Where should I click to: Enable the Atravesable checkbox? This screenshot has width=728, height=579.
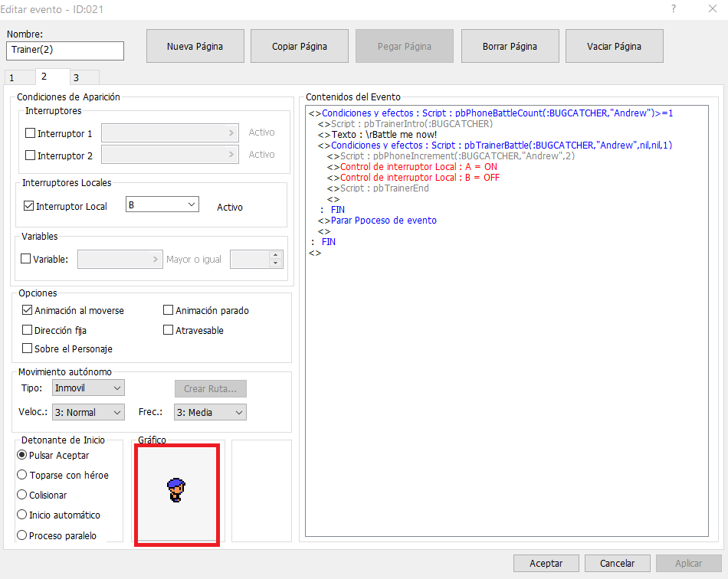169,330
